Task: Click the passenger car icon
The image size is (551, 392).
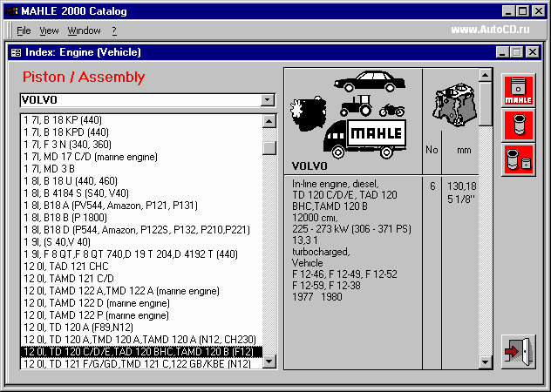Action: coord(370,82)
